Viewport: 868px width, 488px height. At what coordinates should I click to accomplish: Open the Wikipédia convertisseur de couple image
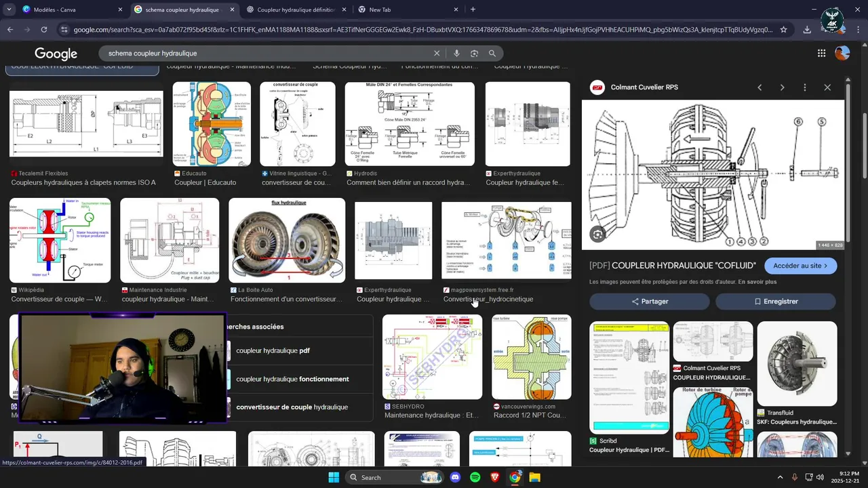(60, 240)
